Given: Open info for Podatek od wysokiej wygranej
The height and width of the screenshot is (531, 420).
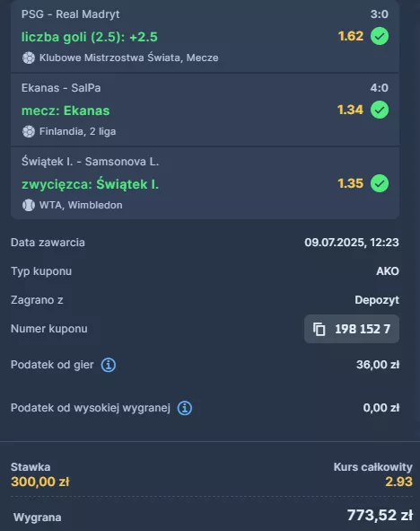Looking at the screenshot, I should pos(185,408).
